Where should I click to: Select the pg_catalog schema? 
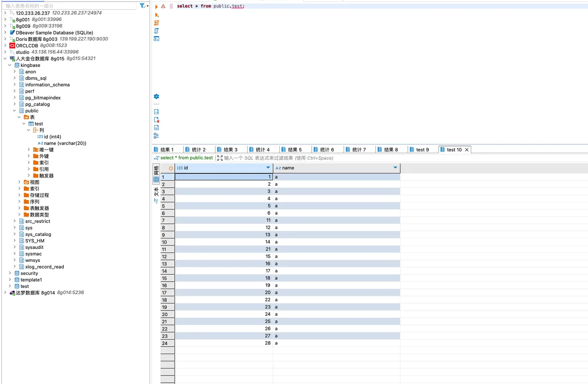click(37, 104)
